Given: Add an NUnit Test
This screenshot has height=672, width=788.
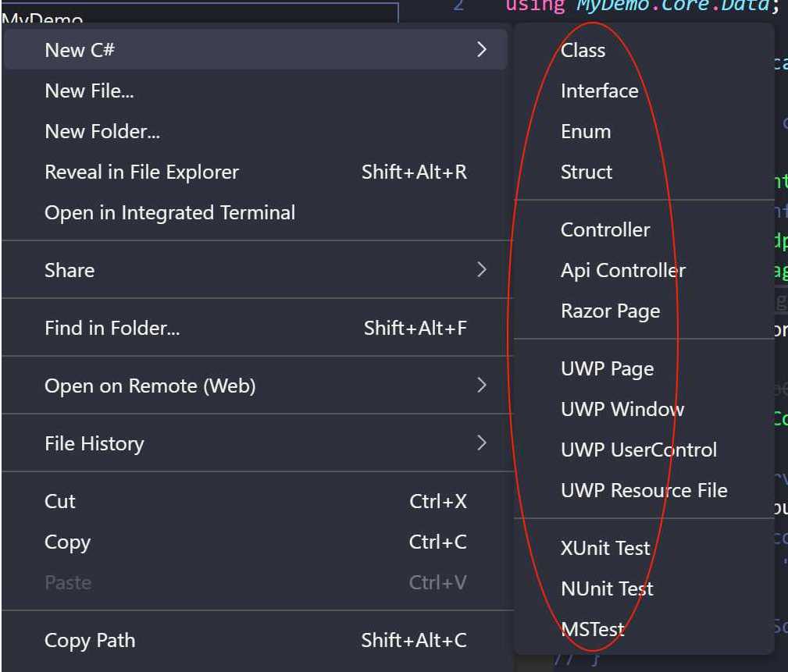Looking at the screenshot, I should [x=607, y=588].
